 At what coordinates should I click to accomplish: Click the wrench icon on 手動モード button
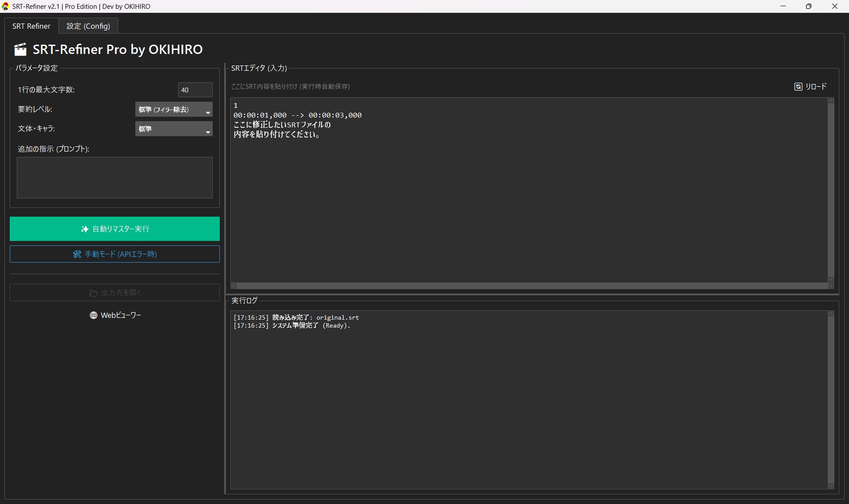click(x=77, y=254)
